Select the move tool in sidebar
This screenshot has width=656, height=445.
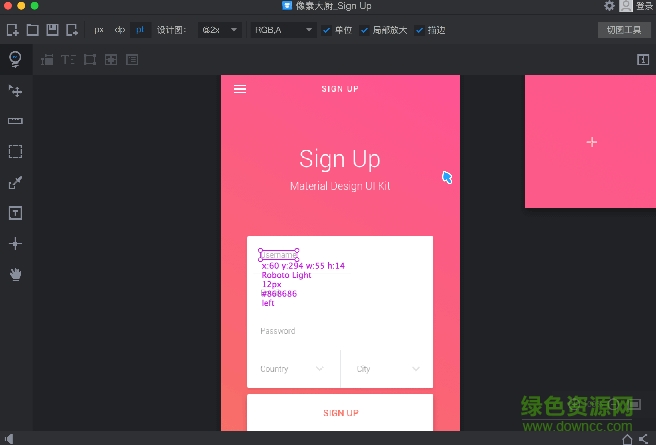pyautogui.click(x=15, y=91)
